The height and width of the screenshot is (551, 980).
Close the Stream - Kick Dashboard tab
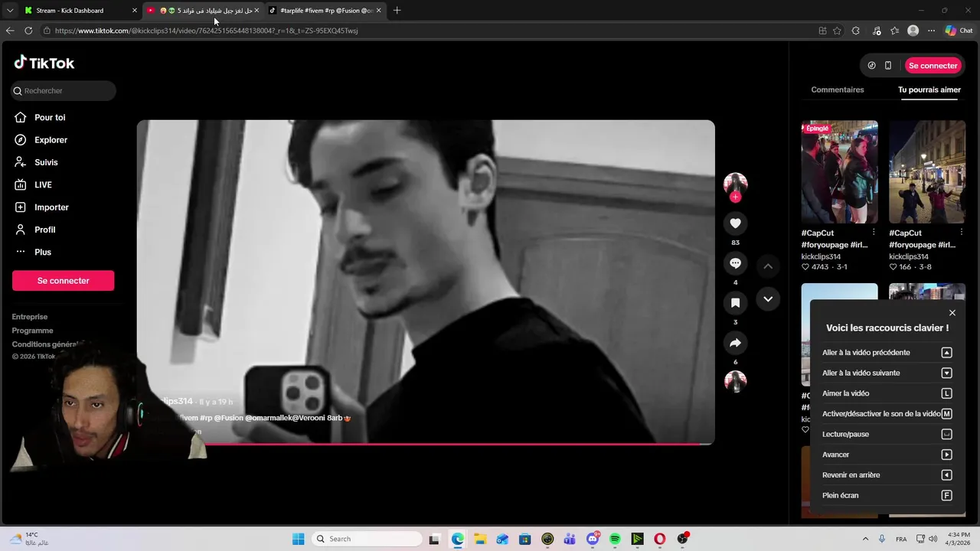coord(135,11)
